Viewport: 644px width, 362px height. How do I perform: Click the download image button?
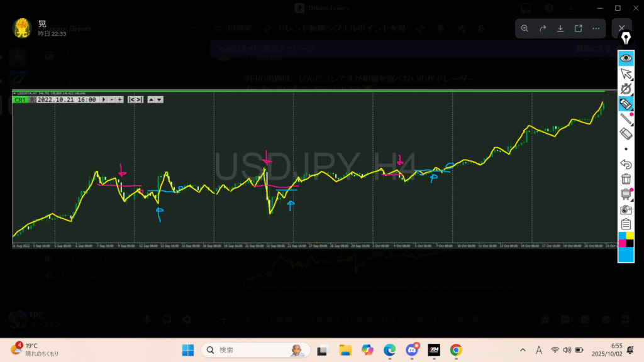pos(560,28)
